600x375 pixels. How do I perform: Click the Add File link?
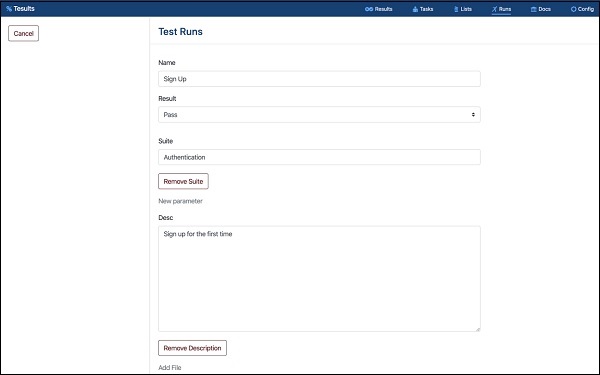(x=170, y=367)
